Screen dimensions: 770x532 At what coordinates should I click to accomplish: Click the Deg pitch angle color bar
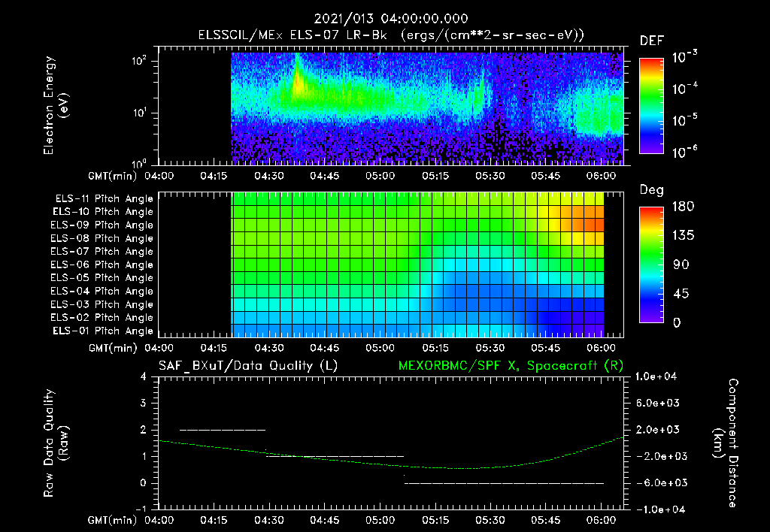click(651, 264)
